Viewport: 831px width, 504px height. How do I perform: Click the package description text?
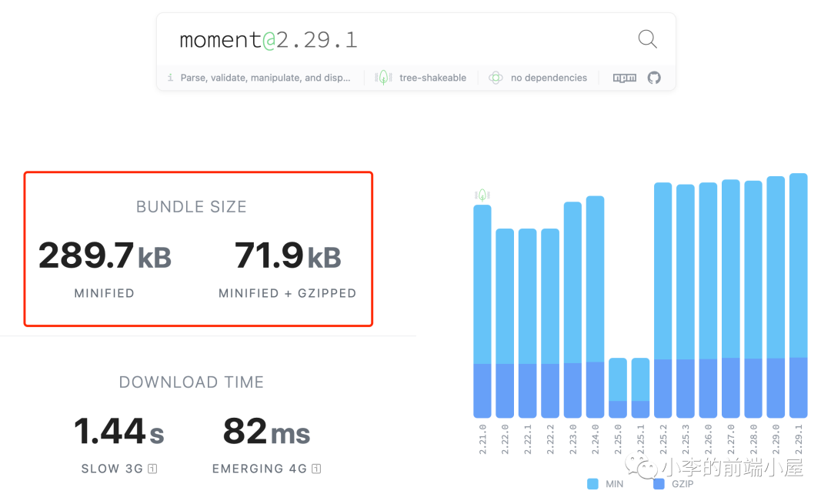[265, 78]
